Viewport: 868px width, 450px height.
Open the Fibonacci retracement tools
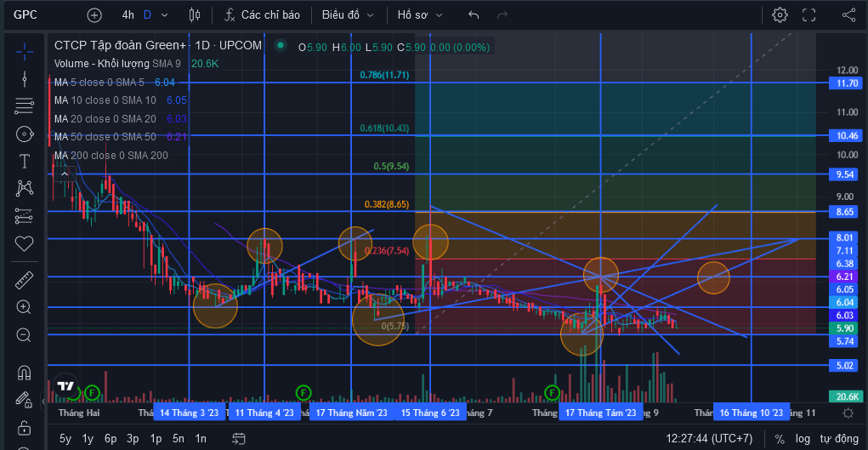click(x=25, y=105)
